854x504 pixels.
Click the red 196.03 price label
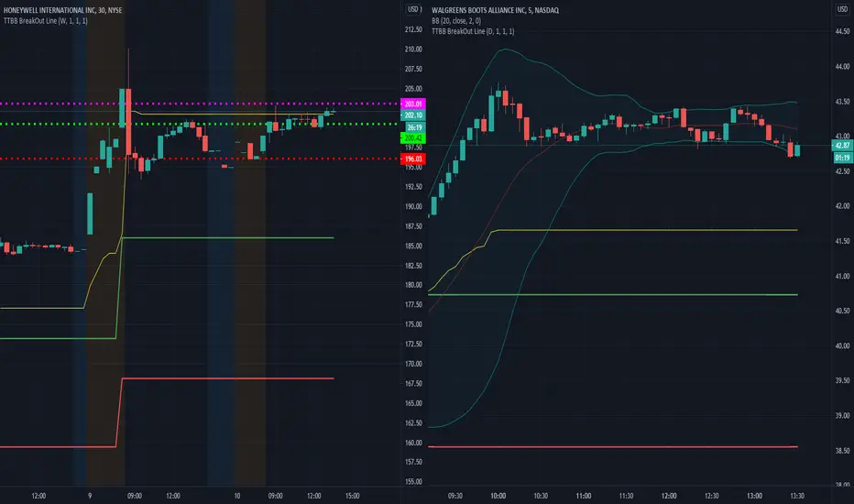(x=413, y=159)
